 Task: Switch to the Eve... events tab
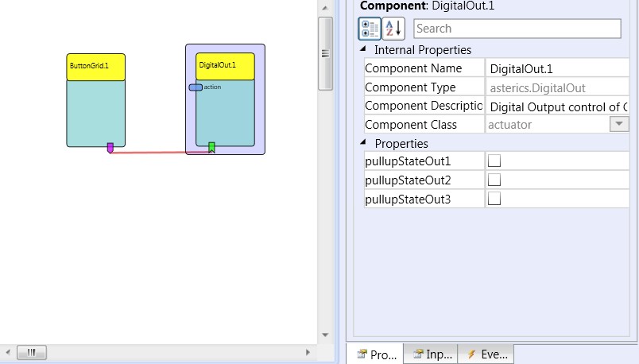[x=486, y=354]
